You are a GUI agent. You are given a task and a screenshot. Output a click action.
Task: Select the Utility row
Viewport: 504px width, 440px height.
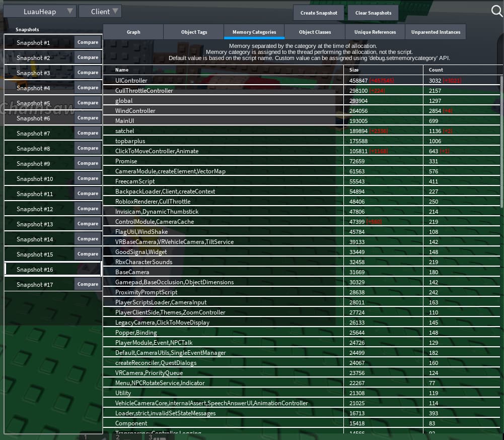point(302,393)
